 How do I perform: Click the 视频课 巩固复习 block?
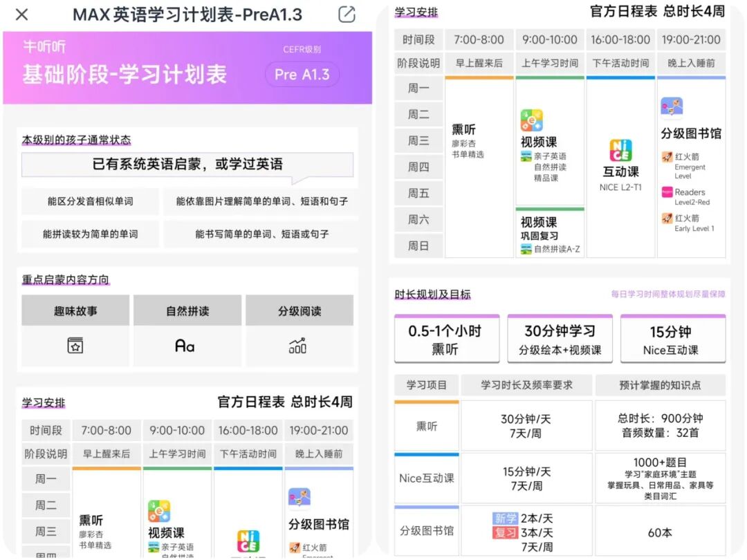pos(550,234)
